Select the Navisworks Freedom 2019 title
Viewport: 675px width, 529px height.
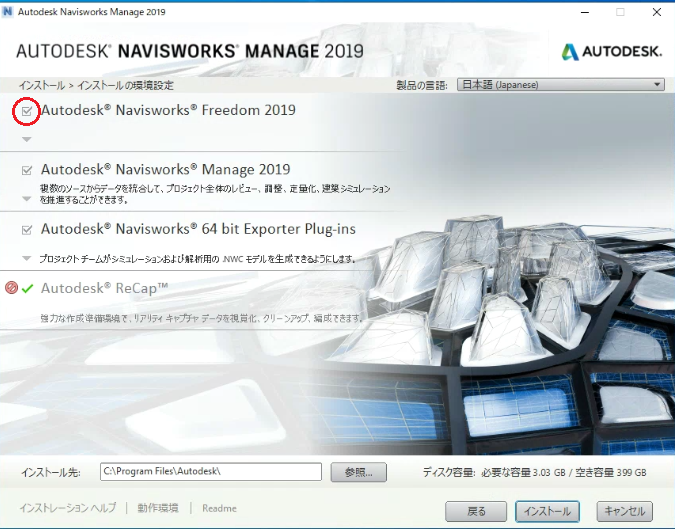tap(168, 110)
